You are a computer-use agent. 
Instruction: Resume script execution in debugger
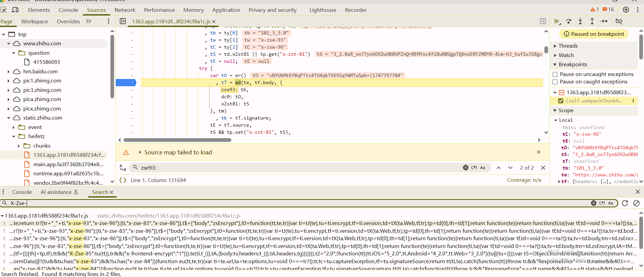(557, 21)
